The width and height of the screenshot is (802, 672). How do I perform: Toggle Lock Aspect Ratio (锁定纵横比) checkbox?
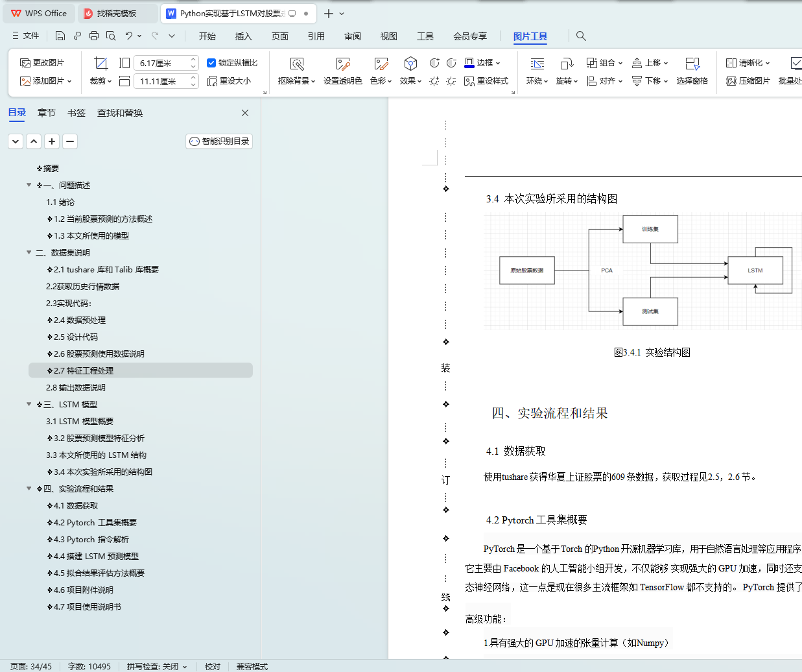[x=211, y=63]
